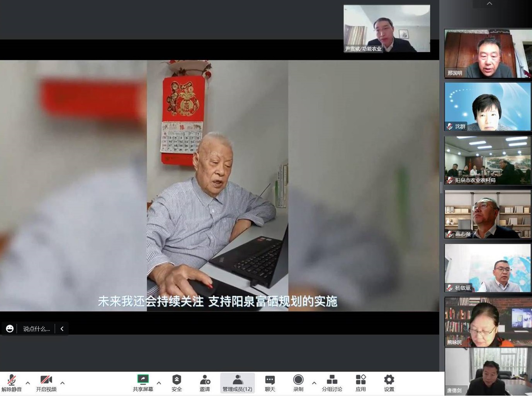Open 分组讨论 breakout rooms

tap(332, 380)
